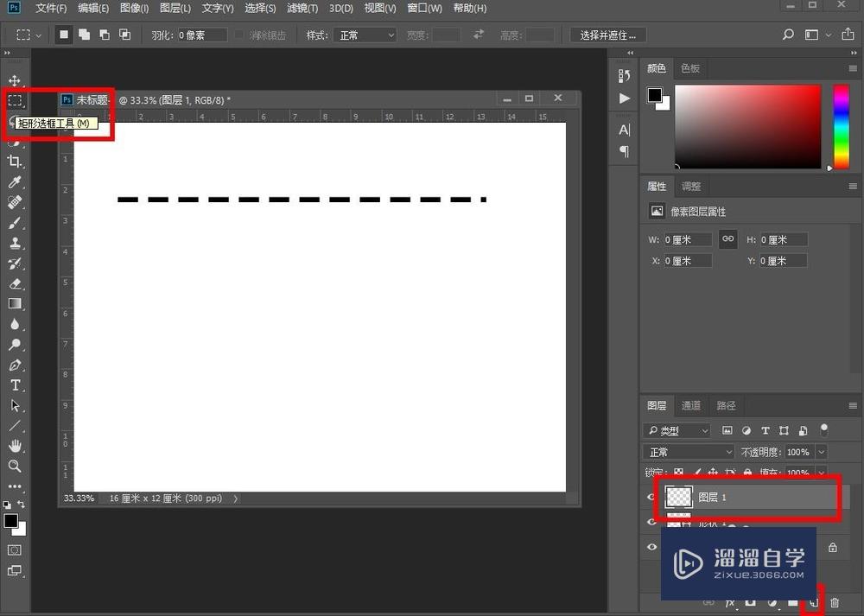Open the Actions panel play icon

pos(625,98)
